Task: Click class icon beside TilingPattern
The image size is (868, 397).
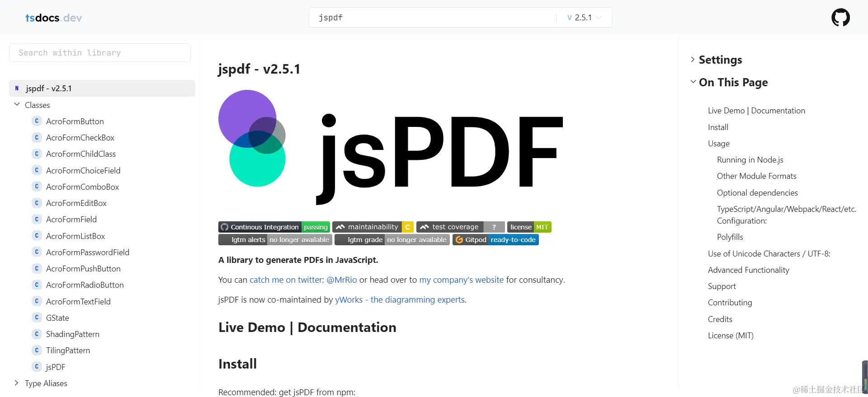Action: click(x=37, y=350)
